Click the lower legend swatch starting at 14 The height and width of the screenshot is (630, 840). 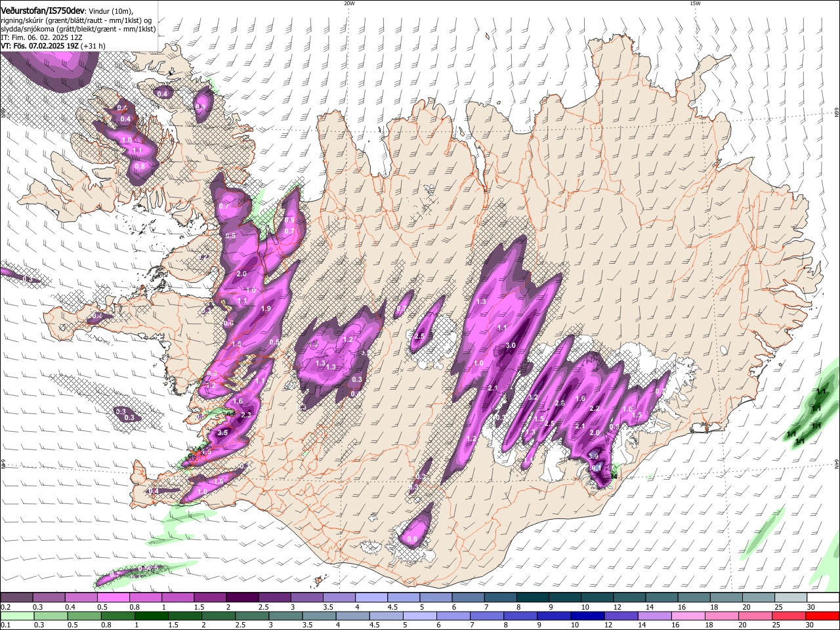click(x=654, y=616)
